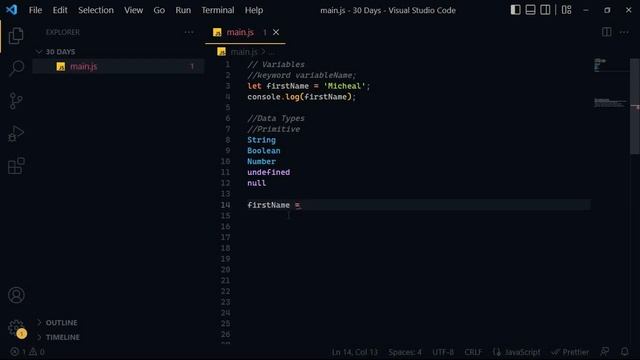Open the Run and Debug view
640x360 pixels.
tap(16, 133)
